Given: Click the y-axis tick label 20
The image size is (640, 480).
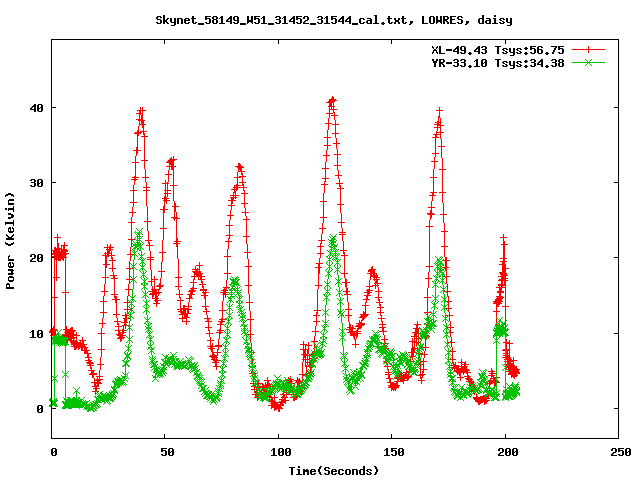Looking at the screenshot, I should pyautogui.click(x=36, y=258).
